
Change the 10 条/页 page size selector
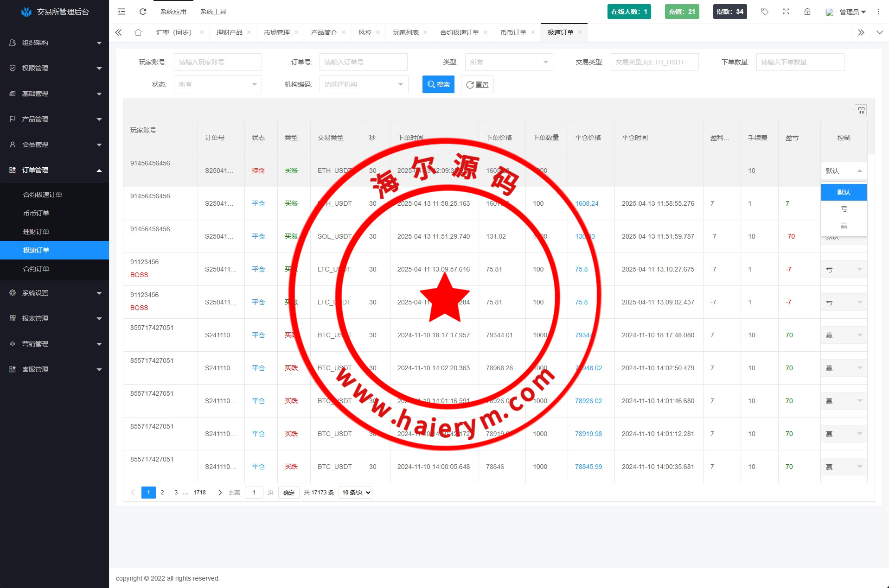356,493
